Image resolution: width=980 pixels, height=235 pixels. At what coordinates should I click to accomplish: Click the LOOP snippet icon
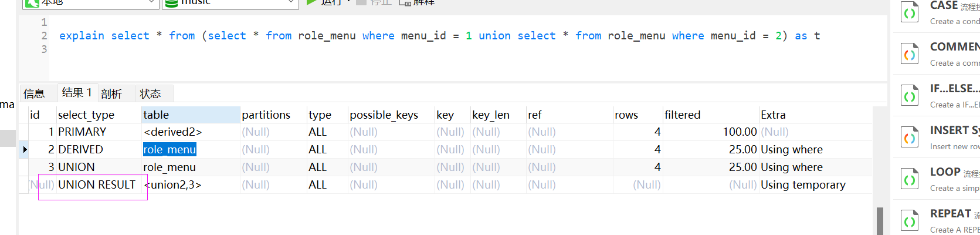click(910, 179)
